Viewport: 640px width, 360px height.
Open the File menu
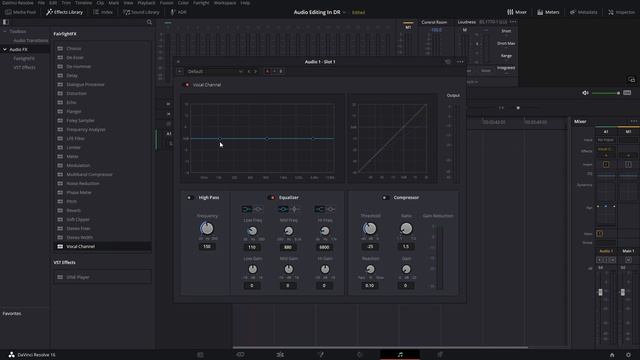[41, 3]
